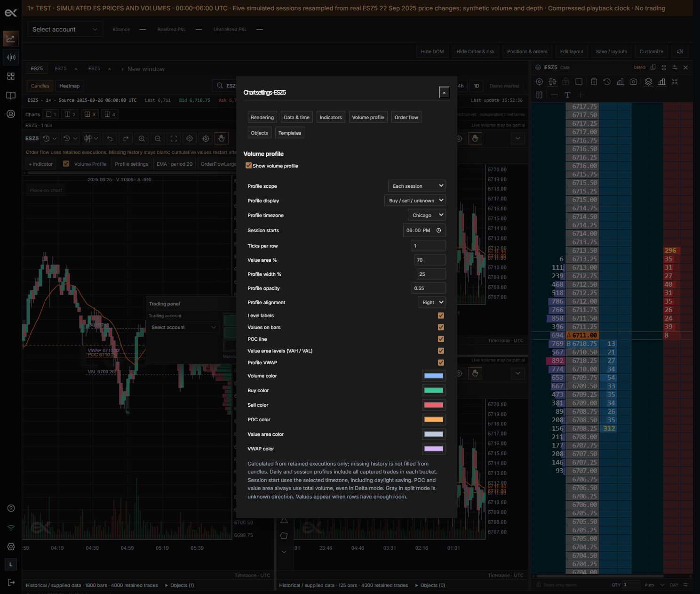Uncheck Show volume profile checkbox
Viewport: 700px width, 594px height.
click(248, 166)
